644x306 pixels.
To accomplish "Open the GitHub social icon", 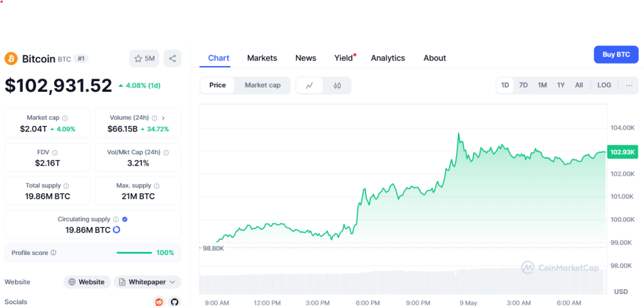I will coord(175,302).
